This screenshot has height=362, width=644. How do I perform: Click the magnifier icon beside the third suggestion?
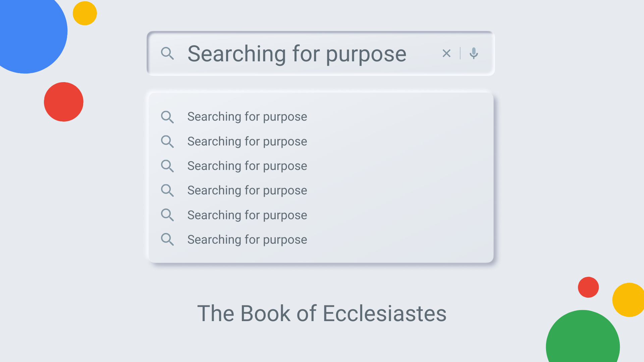tap(167, 166)
